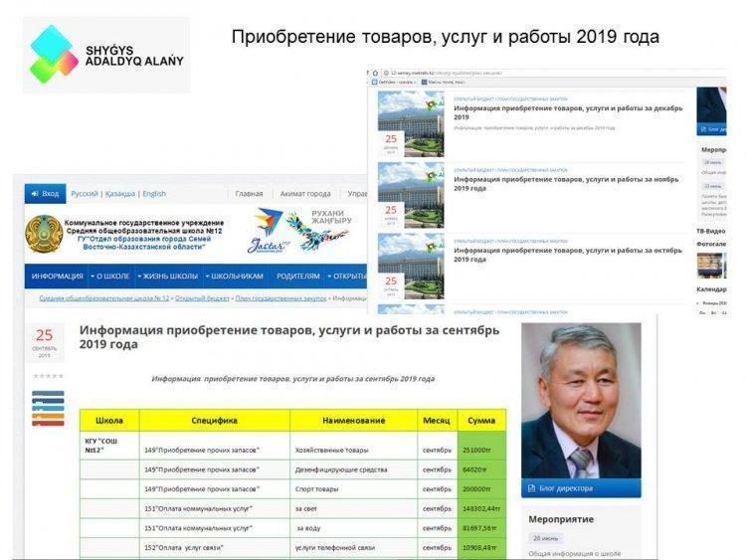Switch site language to Русский
Image resolution: width=746 pixels, height=560 pixels.
point(85,194)
